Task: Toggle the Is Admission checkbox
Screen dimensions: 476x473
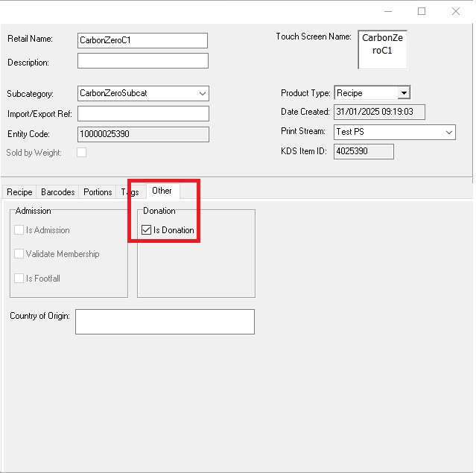Action: tap(19, 231)
